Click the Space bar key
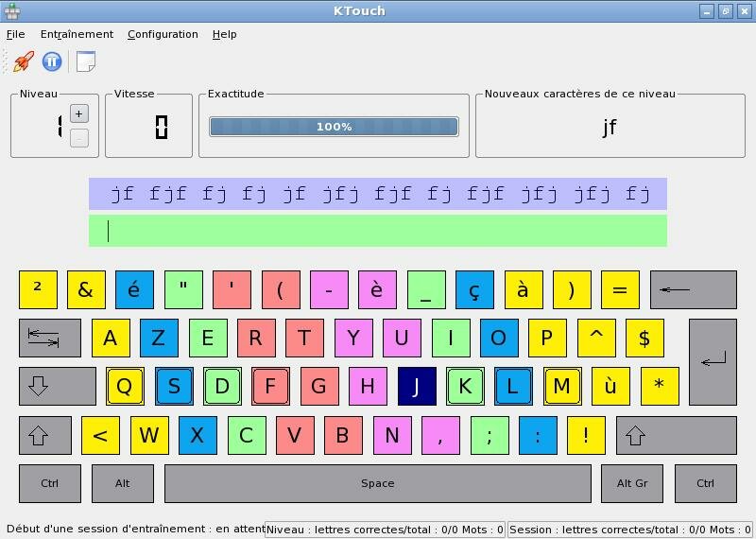 tap(377, 483)
